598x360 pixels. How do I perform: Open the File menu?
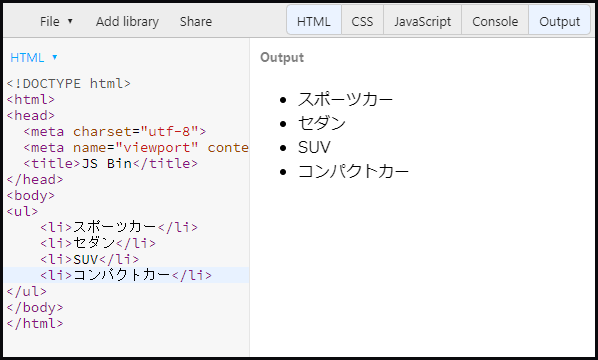coord(56,21)
